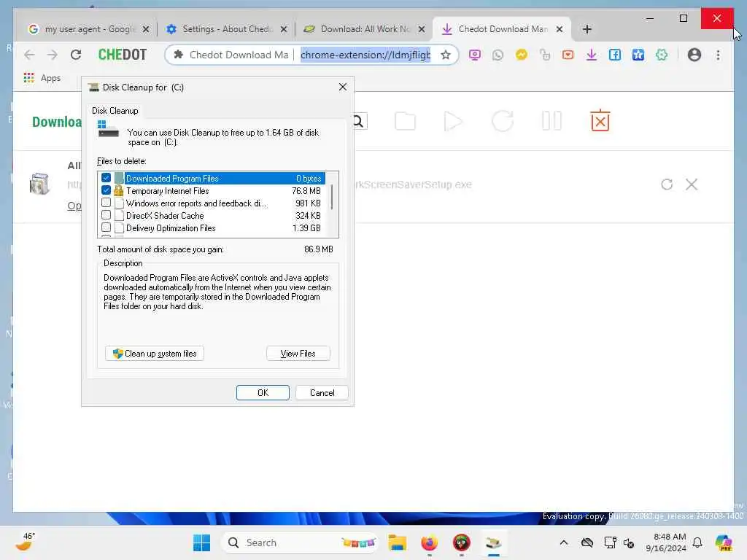
Task: Open Firefox from taskbar
Action: point(429,542)
